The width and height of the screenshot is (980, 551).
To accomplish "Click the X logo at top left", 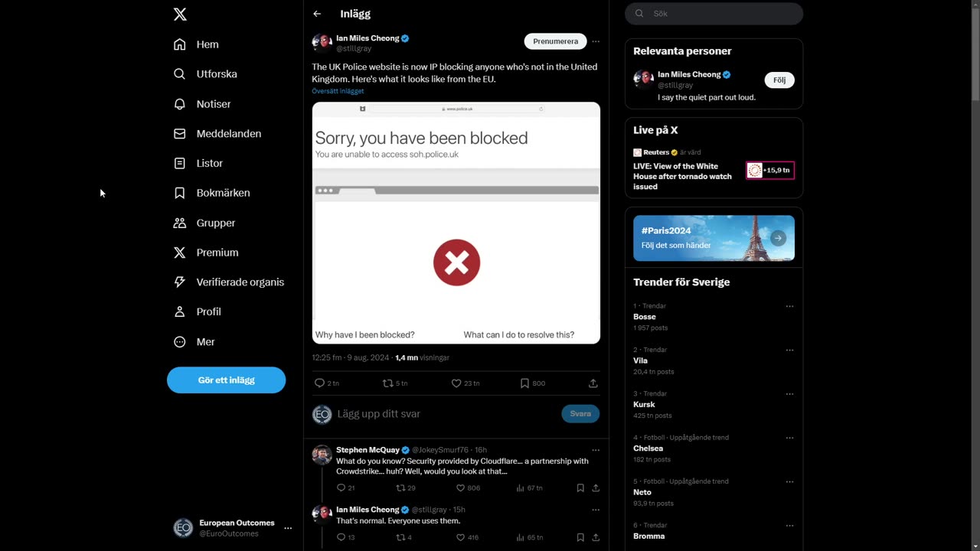I will pyautogui.click(x=180, y=14).
